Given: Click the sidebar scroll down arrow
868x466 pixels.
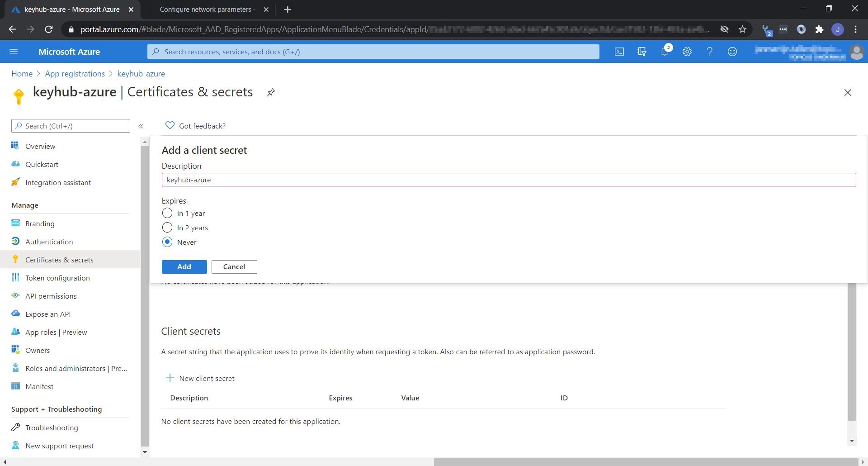Looking at the screenshot, I should [x=145, y=452].
